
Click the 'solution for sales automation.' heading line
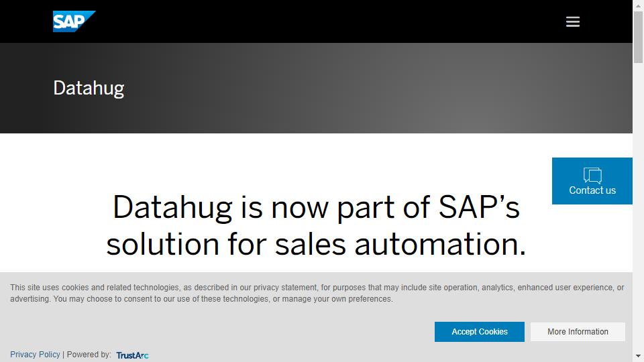click(x=316, y=244)
